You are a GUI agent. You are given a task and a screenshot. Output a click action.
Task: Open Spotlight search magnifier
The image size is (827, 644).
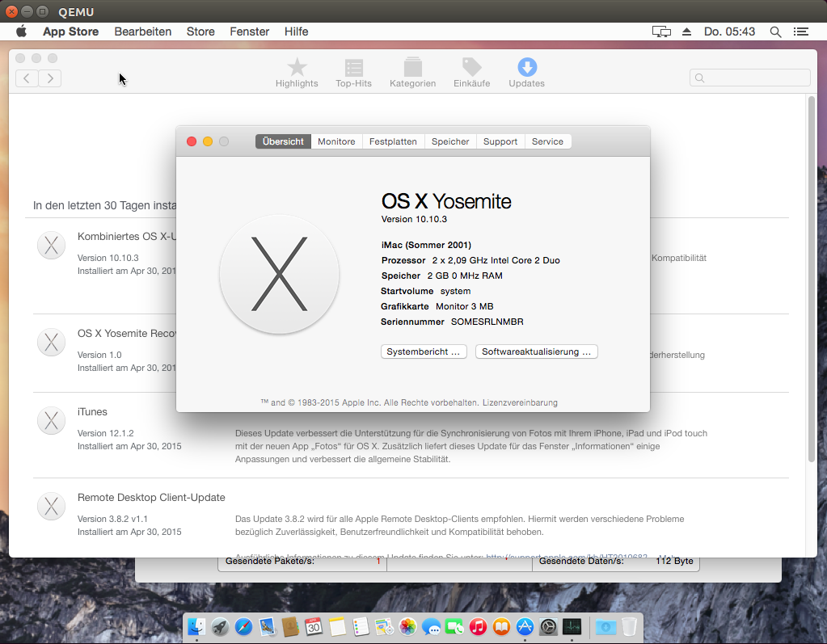775,32
